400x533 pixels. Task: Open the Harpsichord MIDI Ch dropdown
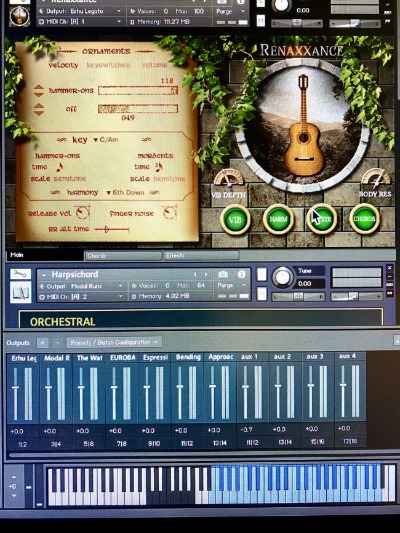tap(81, 297)
